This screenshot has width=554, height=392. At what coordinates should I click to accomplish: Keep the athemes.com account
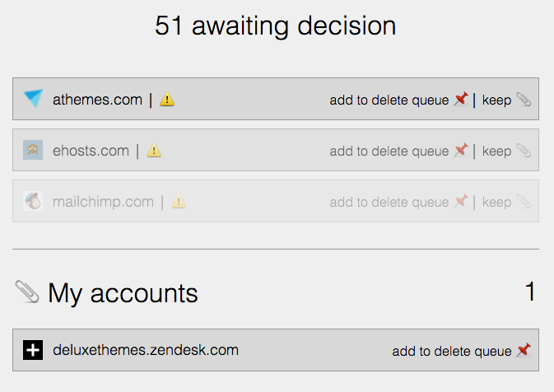[x=496, y=100]
